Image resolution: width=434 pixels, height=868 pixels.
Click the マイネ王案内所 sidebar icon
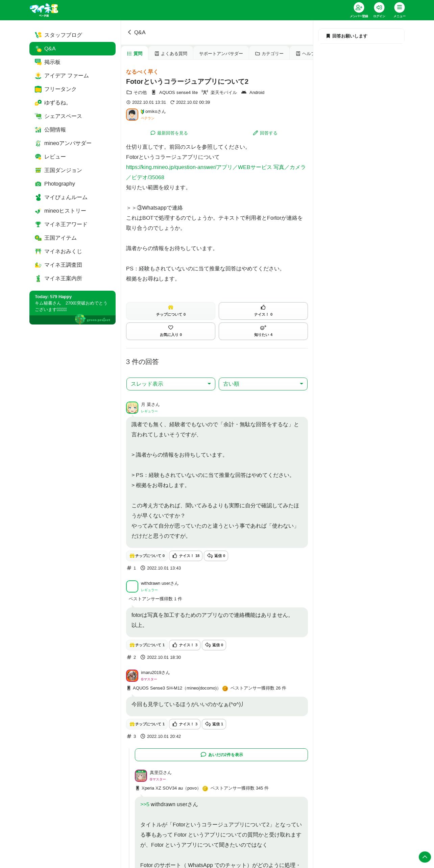[x=38, y=279]
